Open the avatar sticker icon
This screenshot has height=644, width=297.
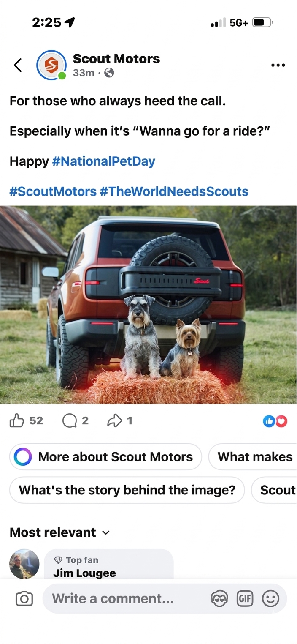click(219, 598)
